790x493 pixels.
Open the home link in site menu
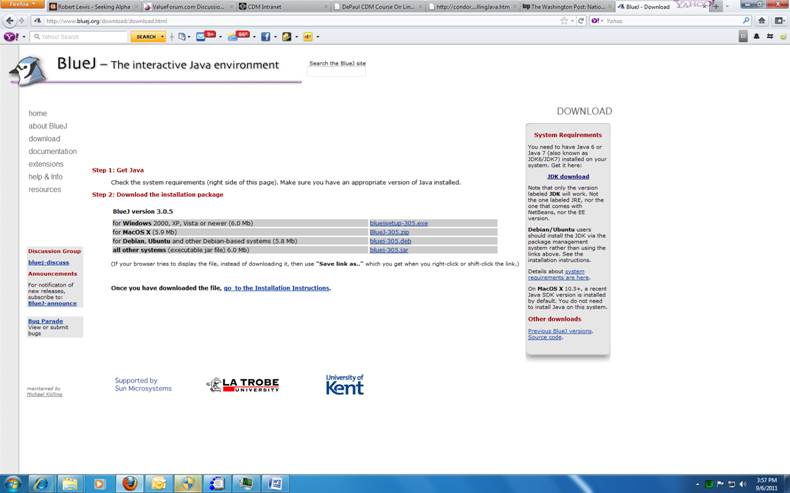pos(38,113)
